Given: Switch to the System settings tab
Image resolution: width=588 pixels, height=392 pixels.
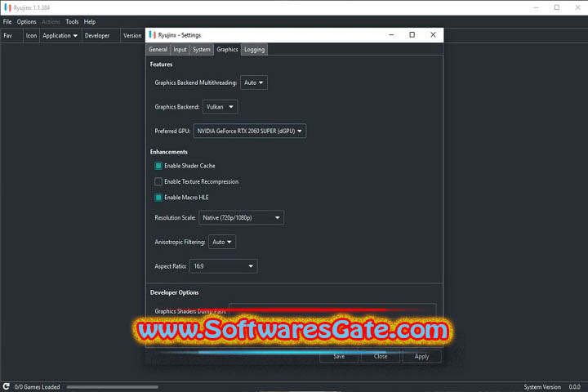Looking at the screenshot, I should [202, 50].
